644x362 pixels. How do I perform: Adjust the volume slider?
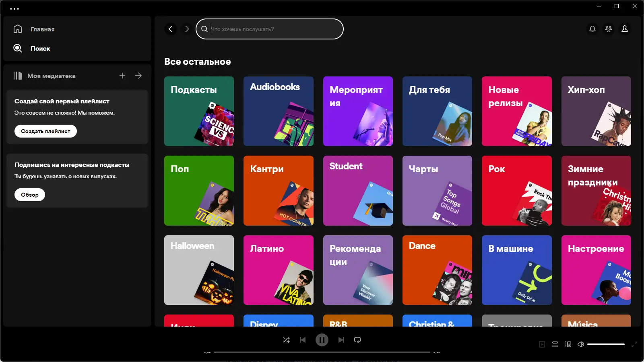pos(606,344)
